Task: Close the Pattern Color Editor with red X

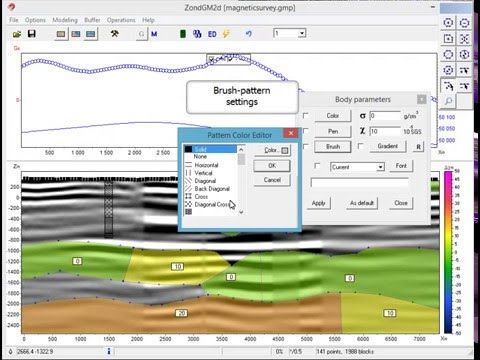Action: [x=291, y=133]
